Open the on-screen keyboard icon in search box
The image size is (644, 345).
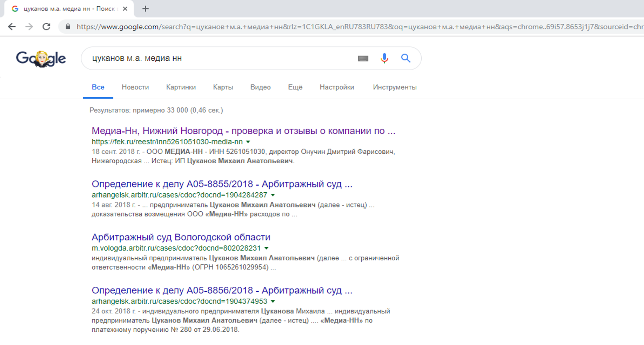363,58
